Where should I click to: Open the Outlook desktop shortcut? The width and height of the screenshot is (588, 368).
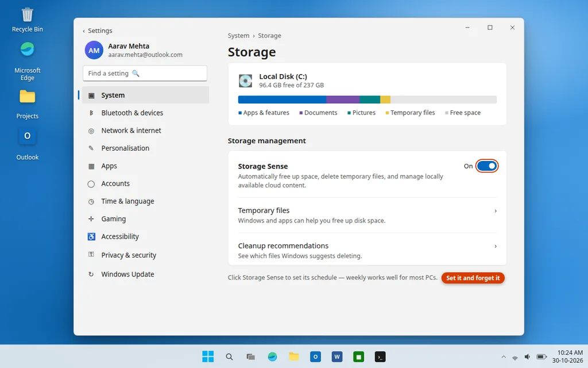28,144
